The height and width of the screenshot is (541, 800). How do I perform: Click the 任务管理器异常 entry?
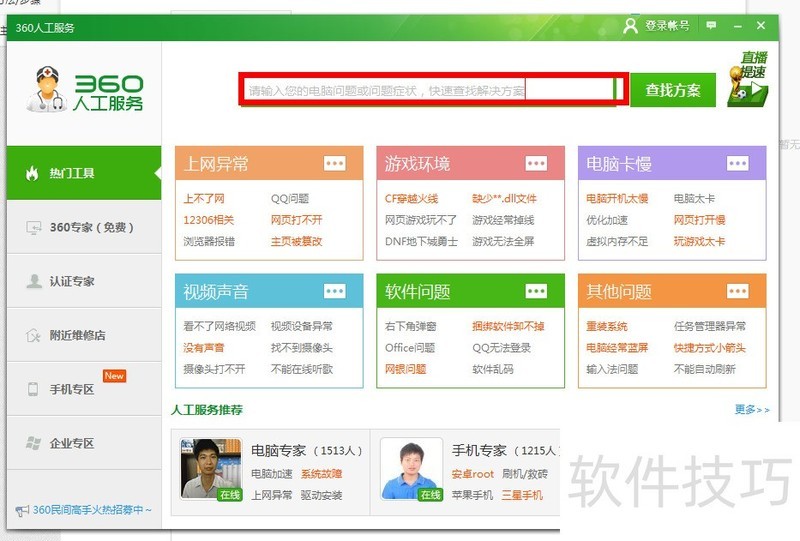coord(710,326)
